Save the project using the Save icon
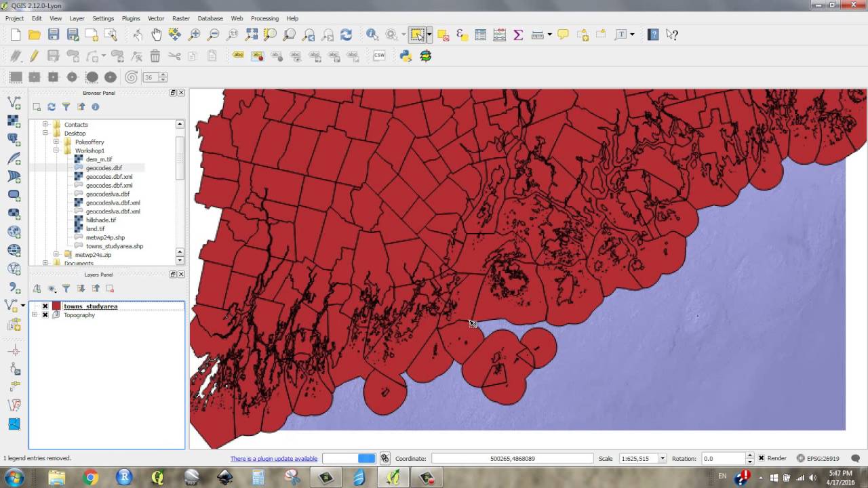868x488 pixels. 54,35
